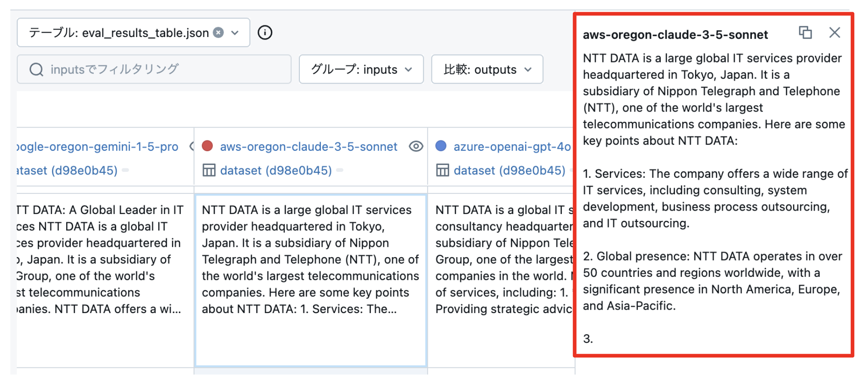Focus the inputs filter search field
The height and width of the screenshot is (385, 868).
154,69
